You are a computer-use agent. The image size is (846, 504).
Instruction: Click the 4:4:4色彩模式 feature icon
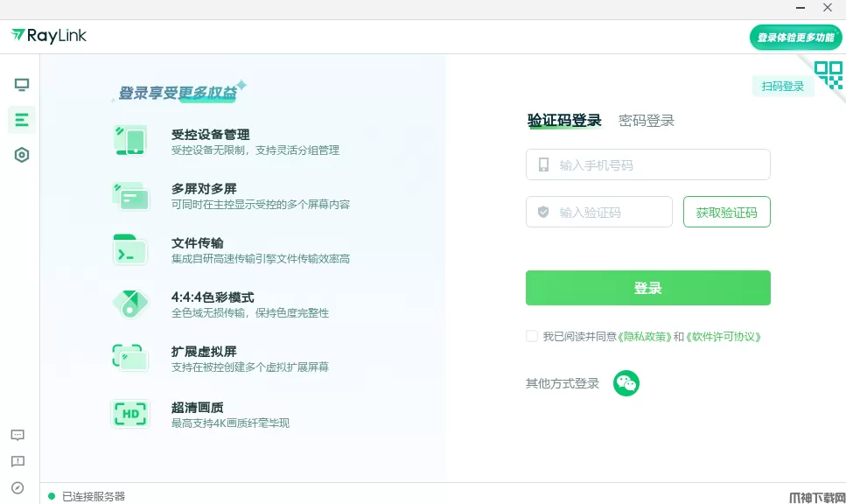(130, 304)
